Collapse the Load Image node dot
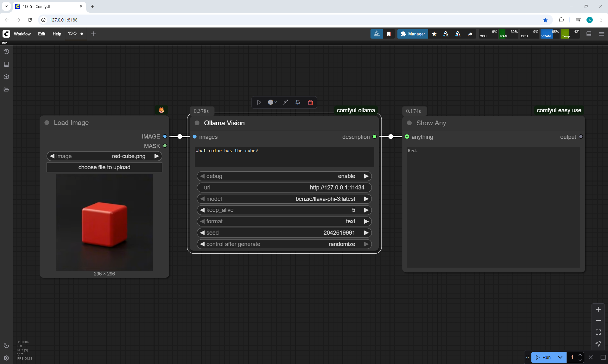Viewport: 608px width, 364px height. pos(47,123)
